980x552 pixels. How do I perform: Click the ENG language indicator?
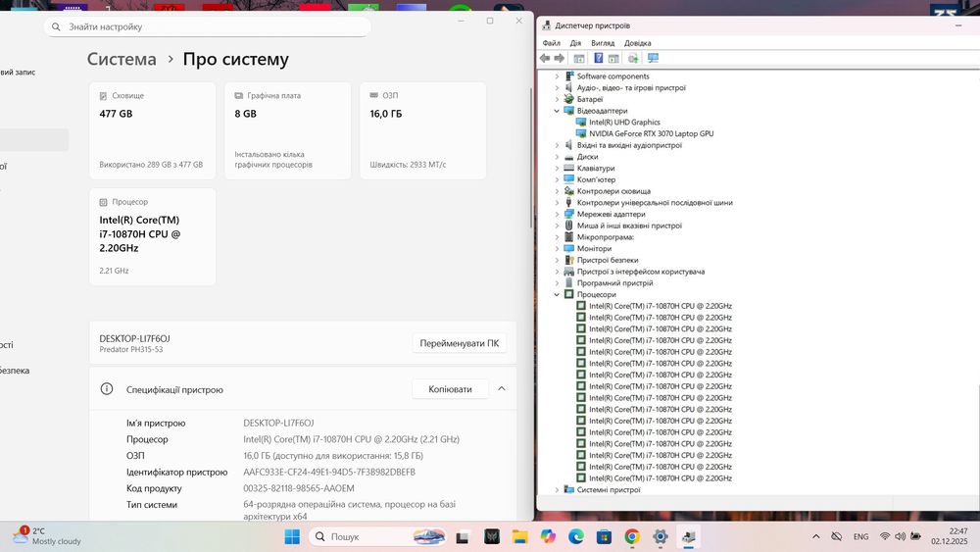click(x=860, y=536)
